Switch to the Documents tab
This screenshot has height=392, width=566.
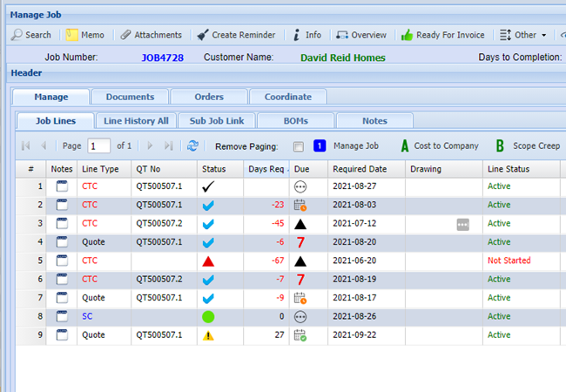point(130,97)
